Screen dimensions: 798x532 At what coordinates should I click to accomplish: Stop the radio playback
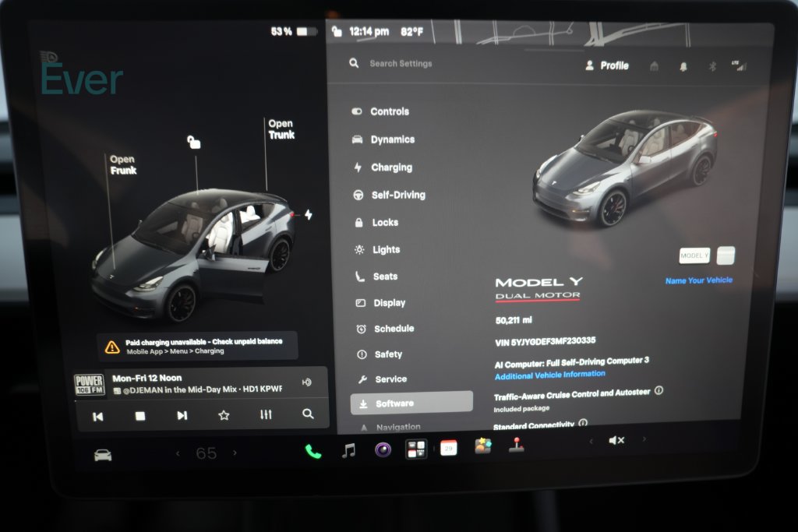pos(140,416)
